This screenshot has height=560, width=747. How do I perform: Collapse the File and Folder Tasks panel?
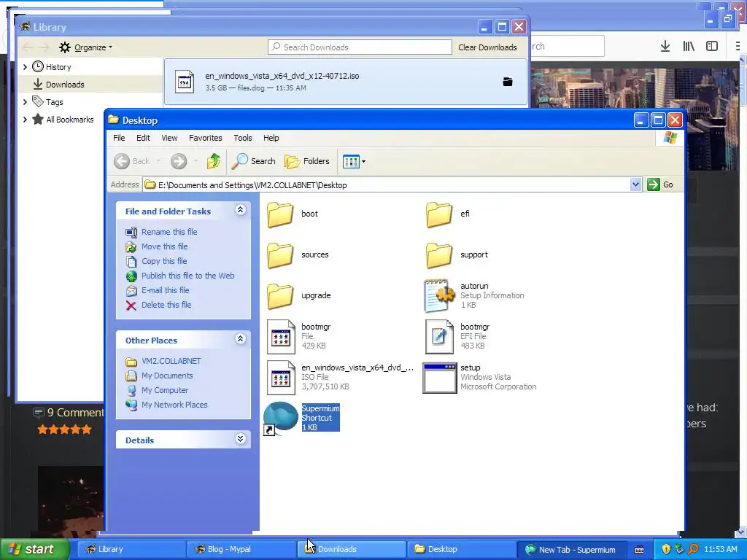241,210
